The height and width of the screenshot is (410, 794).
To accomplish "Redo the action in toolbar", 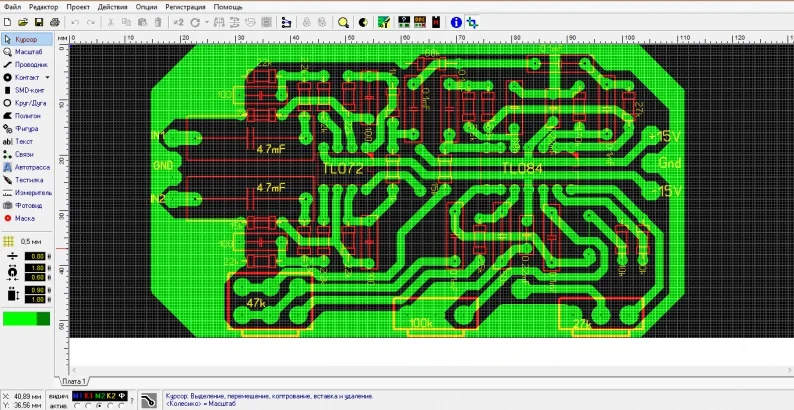I will (91, 22).
